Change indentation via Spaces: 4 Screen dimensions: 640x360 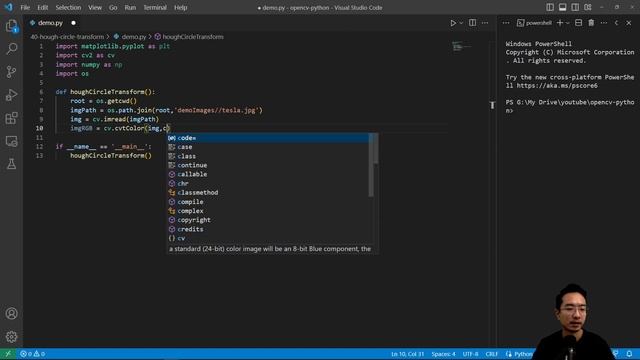(x=443, y=354)
